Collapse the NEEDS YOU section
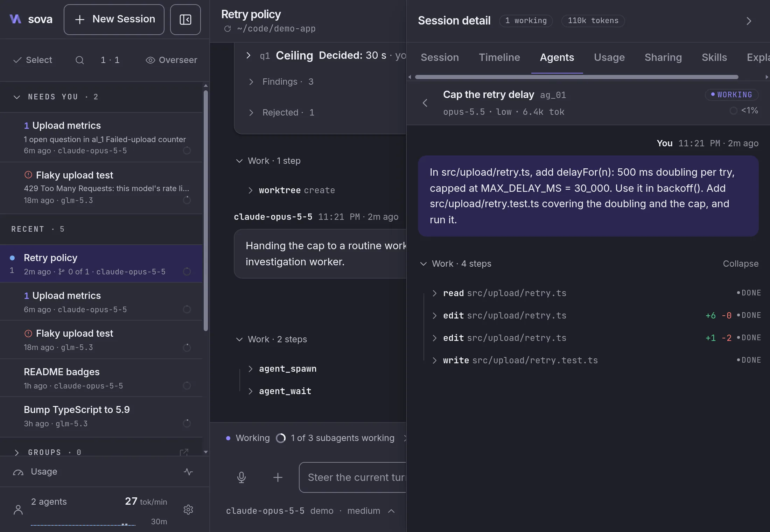The image size is (770, 532). (17, 97)
